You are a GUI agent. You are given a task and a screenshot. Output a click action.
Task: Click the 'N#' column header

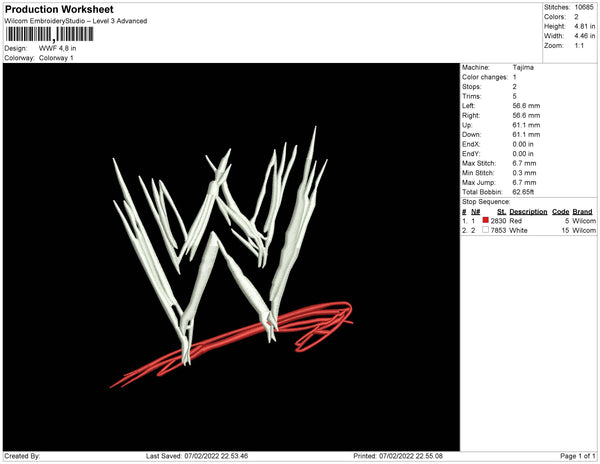click(476, 212)
